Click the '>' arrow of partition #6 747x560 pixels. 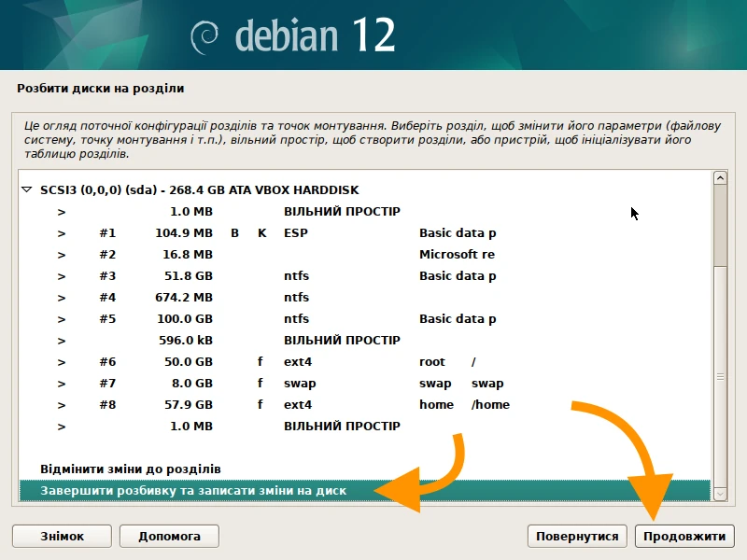tap(62, 362)
